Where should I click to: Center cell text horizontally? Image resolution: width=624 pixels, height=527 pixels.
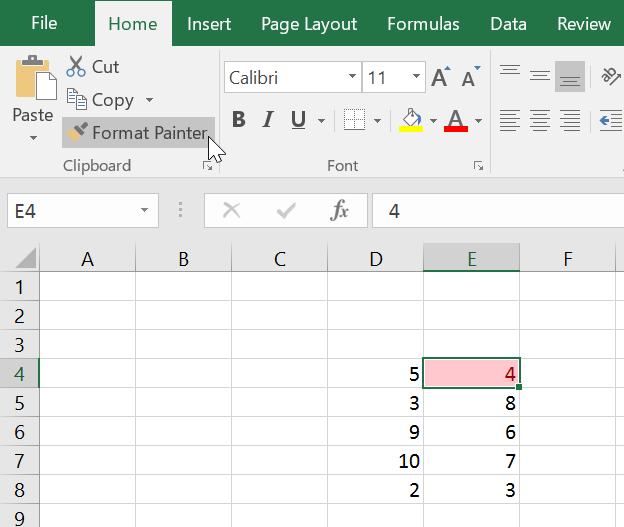[540, 120]
